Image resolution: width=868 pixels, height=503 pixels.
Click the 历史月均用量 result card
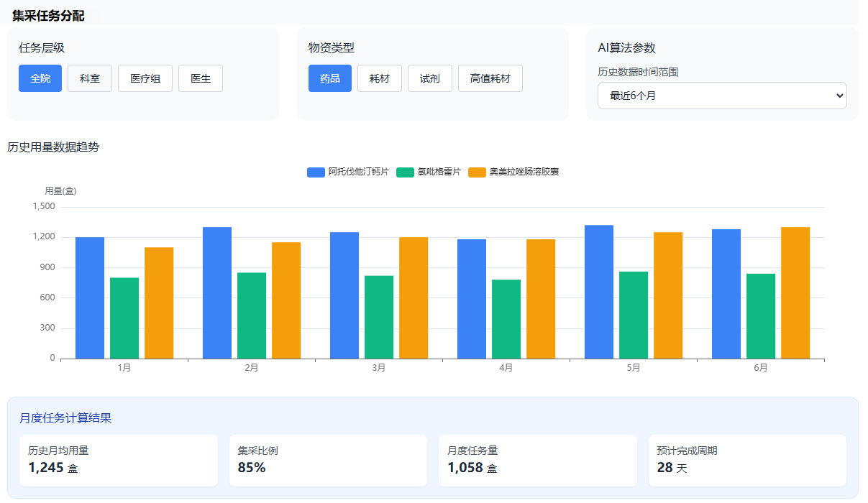pyautogui.click(x=119, y=460)
